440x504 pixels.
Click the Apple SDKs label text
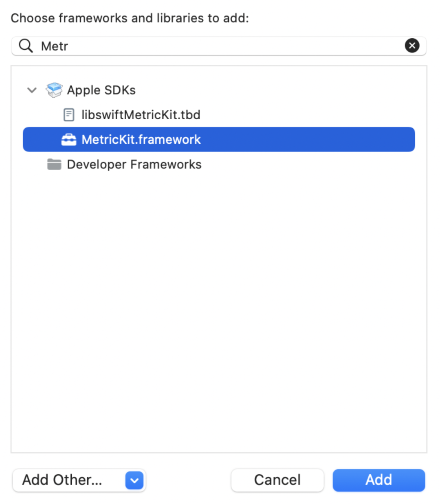[101, 90]
